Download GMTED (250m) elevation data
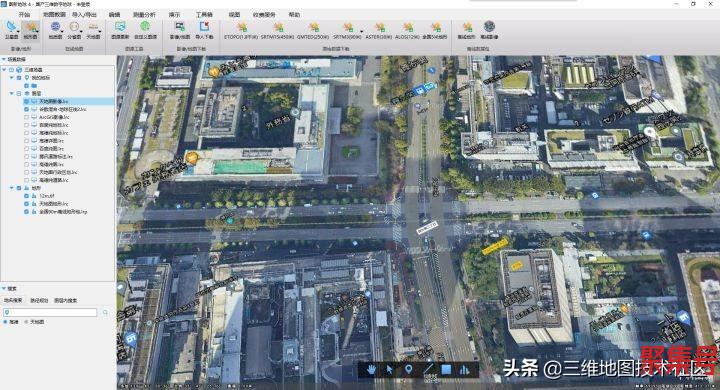The width and height of the screenshot is (720, 390). click(x=313, y=30)
